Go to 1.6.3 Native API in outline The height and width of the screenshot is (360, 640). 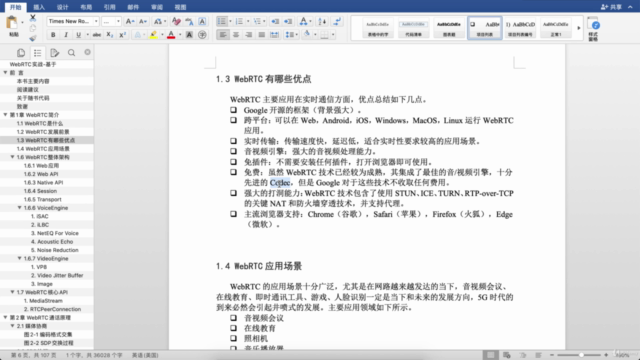coord(43,182)
